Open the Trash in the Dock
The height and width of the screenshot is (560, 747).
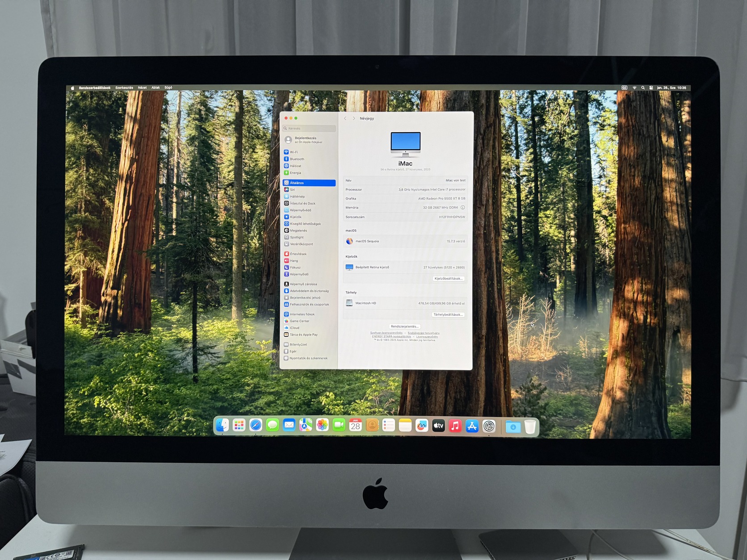(530, 427)
